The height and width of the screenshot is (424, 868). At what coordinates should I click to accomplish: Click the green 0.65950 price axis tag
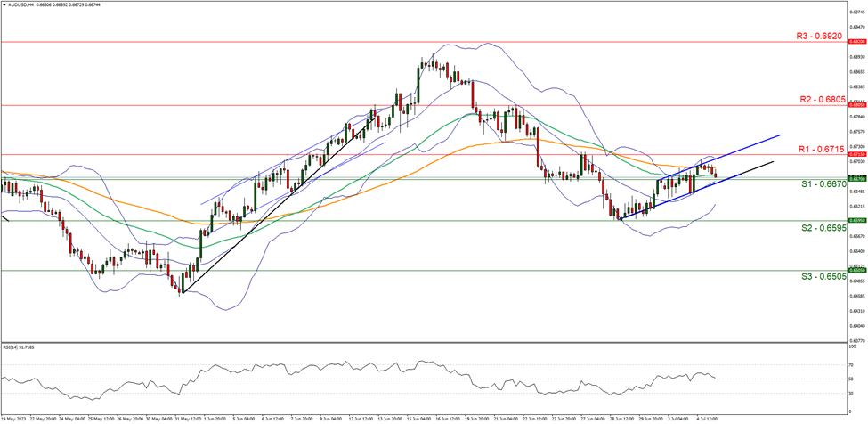(857, 220)
